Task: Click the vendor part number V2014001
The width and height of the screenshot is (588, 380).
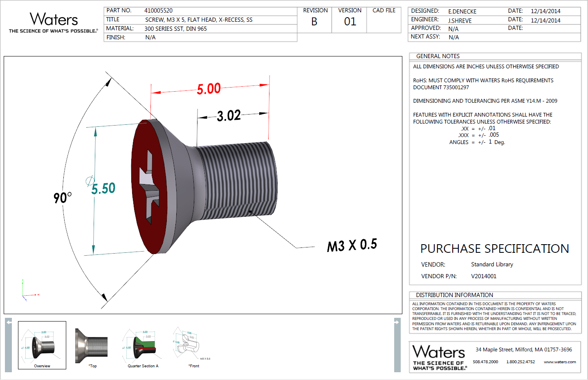Action: click(484, 276)
